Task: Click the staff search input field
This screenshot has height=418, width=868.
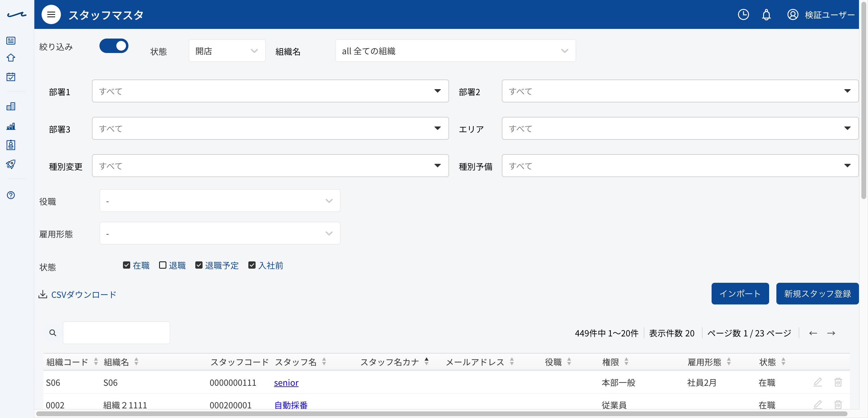Action: pos(116,332)
